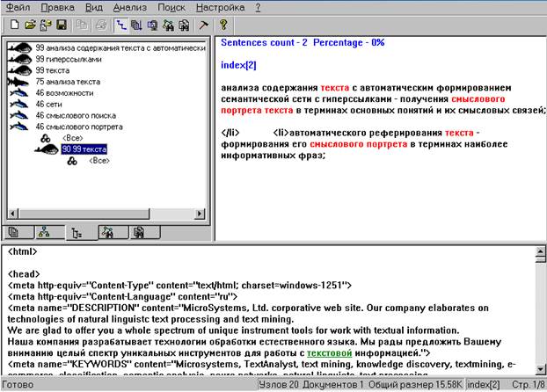Open the Файл menu
Image resolution: width=547 pixels, height=392 pixels.
tap(18, 7)
